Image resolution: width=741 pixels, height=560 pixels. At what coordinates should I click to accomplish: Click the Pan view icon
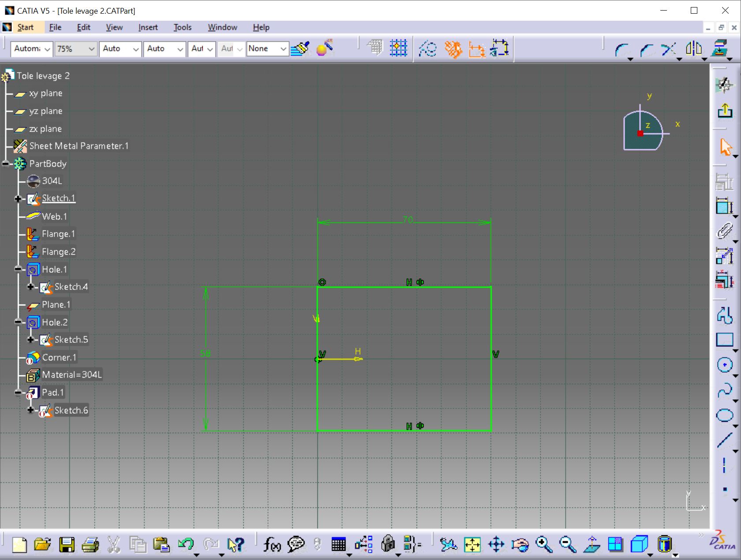(x=496, y=544)
